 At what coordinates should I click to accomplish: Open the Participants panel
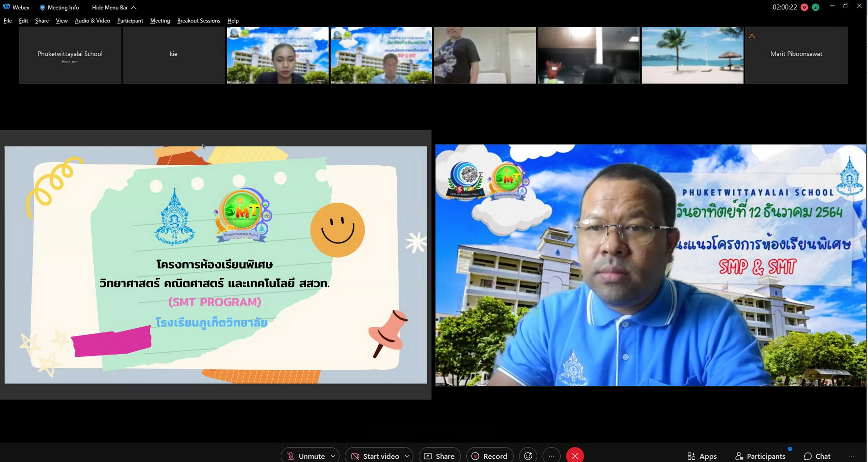pos(761,456)
